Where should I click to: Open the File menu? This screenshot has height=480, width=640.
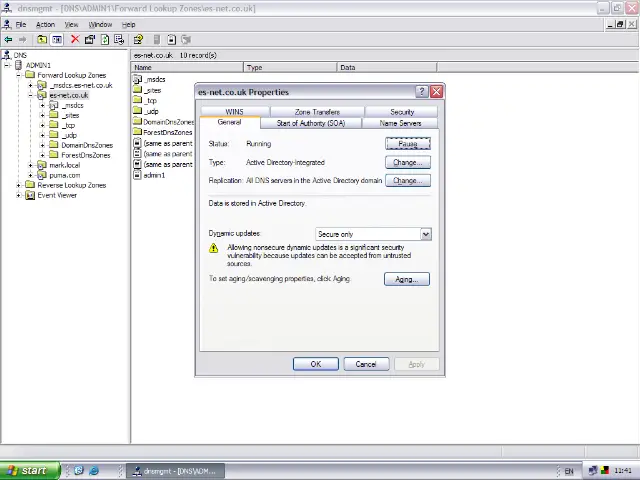[21, 24]
